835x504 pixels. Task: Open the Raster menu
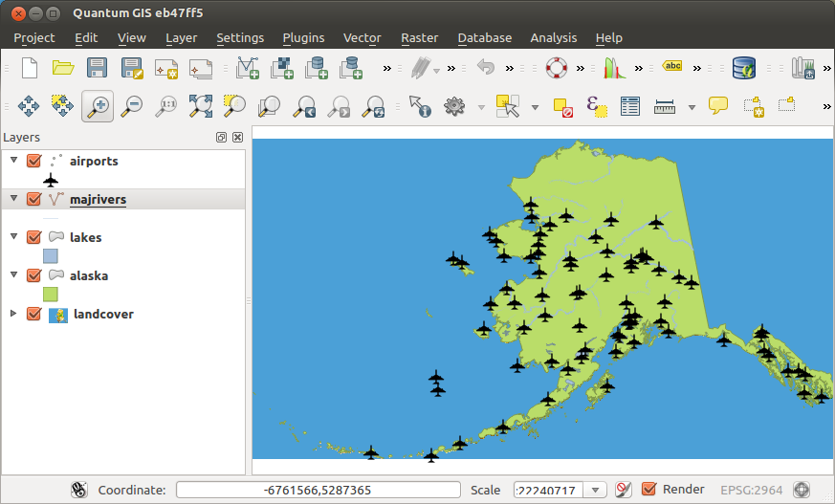419,38
